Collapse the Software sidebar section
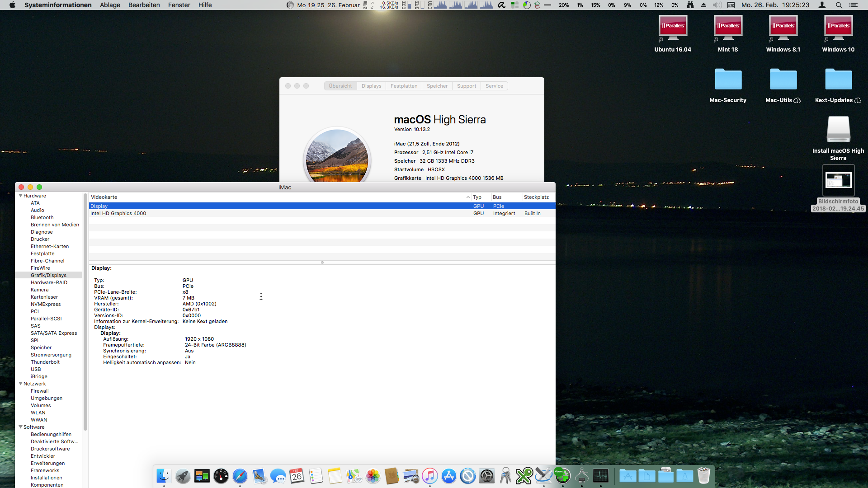 click(x=20, y=427)
